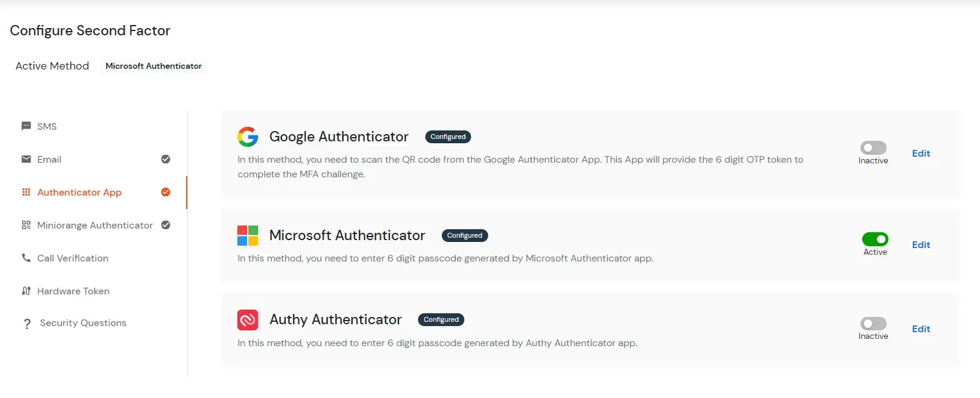The image size is (980, 398).
Task: Click the Configured badge on Authy Authenticator
Action: [441, 319]
